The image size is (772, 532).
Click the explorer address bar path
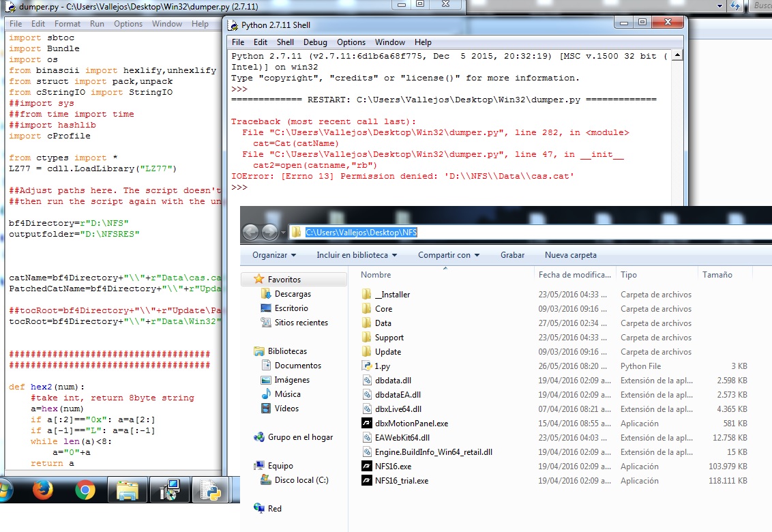point(361,233)
